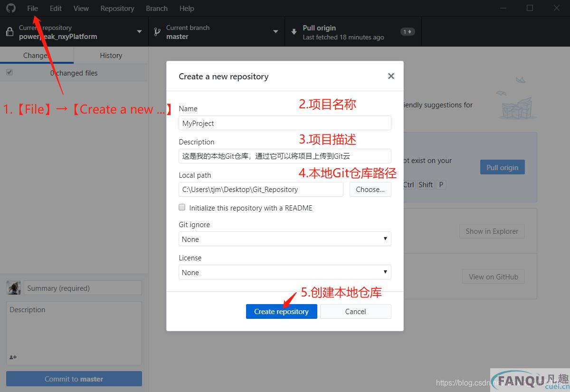This screenshot has height=392, width=570.
Task: Click the Choose... button for local path
Action: [x=370, y=189]
